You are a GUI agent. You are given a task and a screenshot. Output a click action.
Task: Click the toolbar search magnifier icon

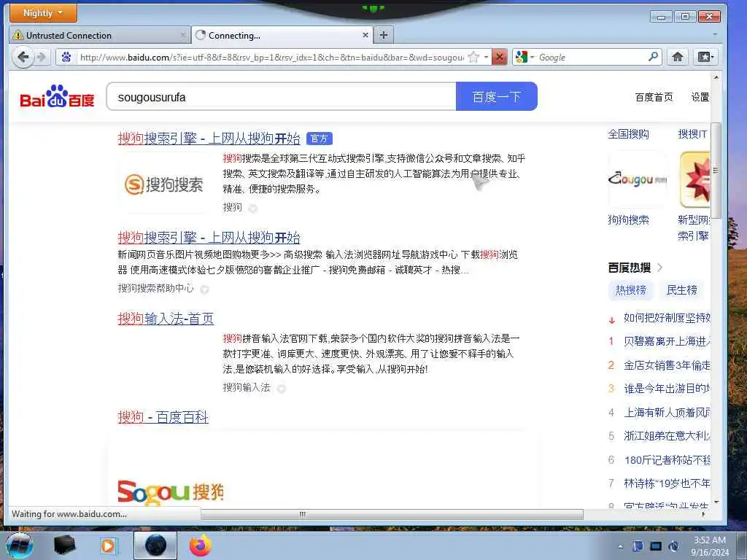[654, 57]
